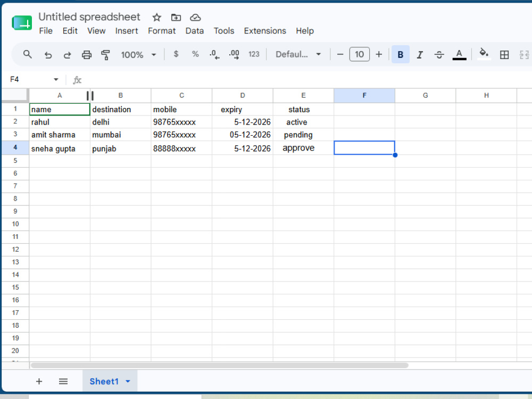The height and width of the screenshot is (399, 532).
Task: Select cell containing 'sneha gupta'
Action: click(x=60, y=148)
